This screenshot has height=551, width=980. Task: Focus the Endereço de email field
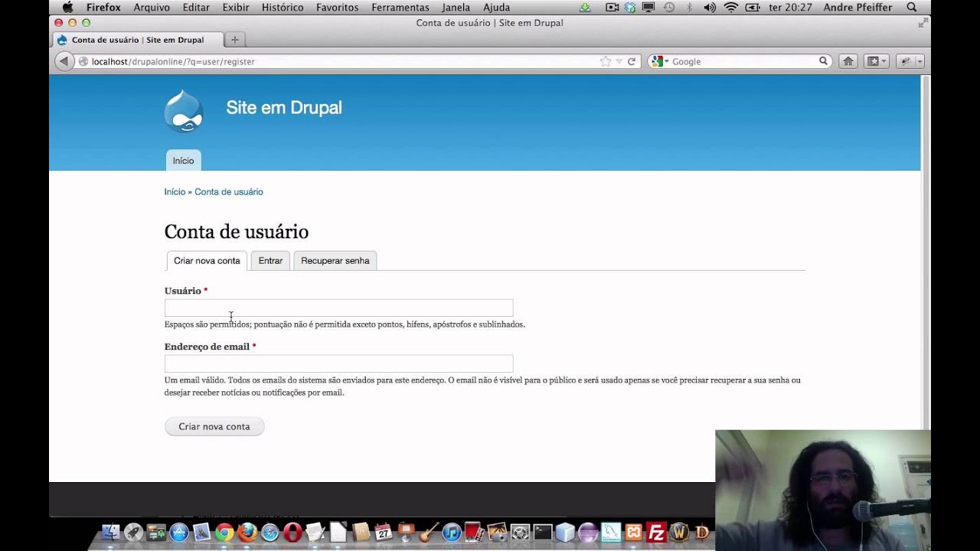pos(338,364)
